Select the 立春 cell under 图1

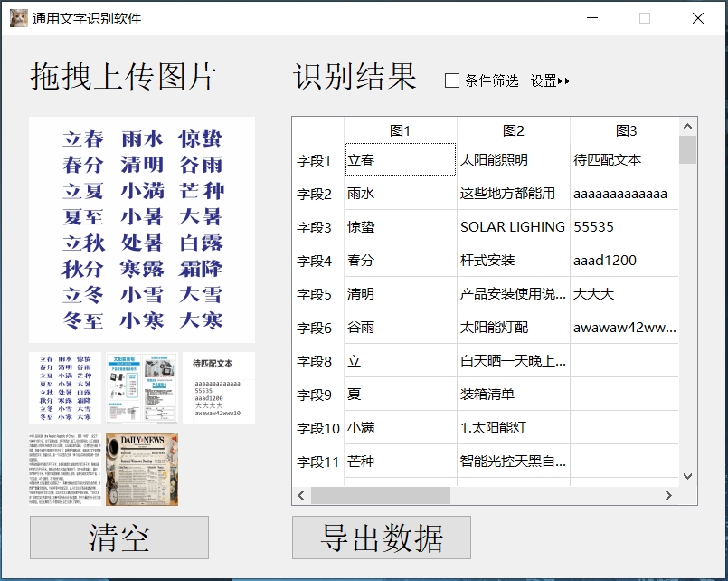coord(399,159)
